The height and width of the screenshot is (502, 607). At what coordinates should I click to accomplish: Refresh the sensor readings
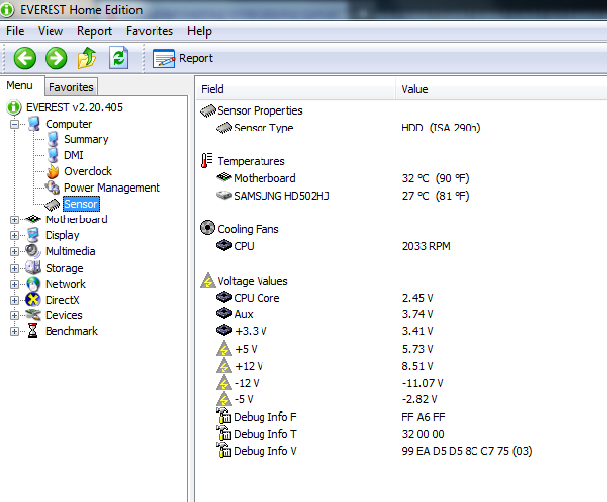click(118, 58)
